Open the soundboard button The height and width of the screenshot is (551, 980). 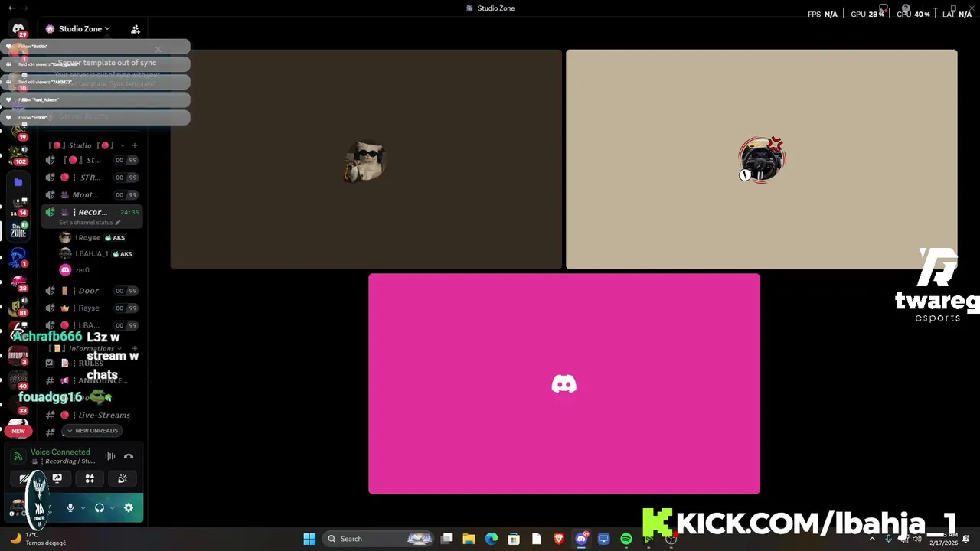pyautogui.click(x=122, y=478)
